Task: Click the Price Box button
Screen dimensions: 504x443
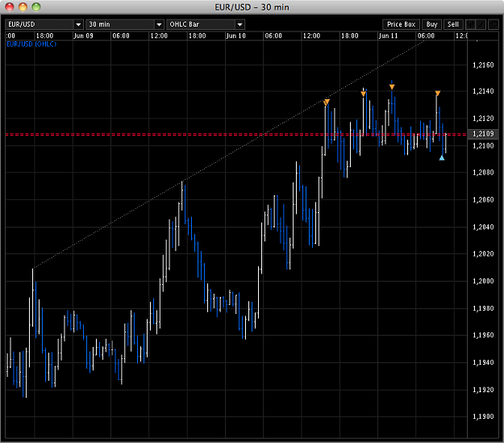Action: 401,24
